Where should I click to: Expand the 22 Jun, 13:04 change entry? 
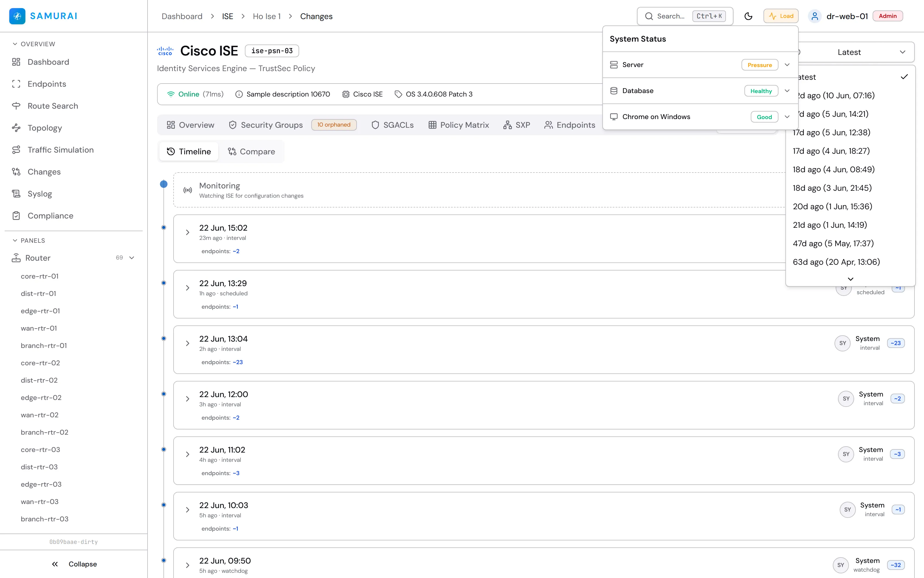tap(187, 343)
